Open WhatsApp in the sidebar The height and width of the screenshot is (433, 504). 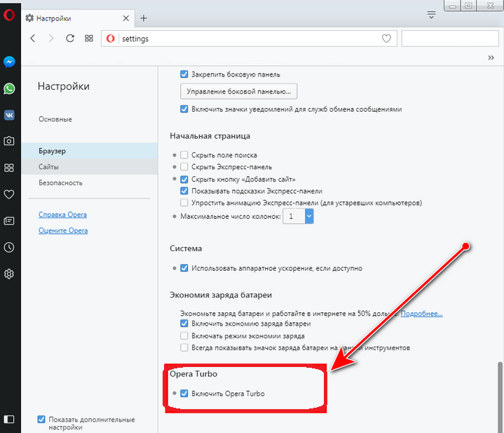(x=9, y=88)
